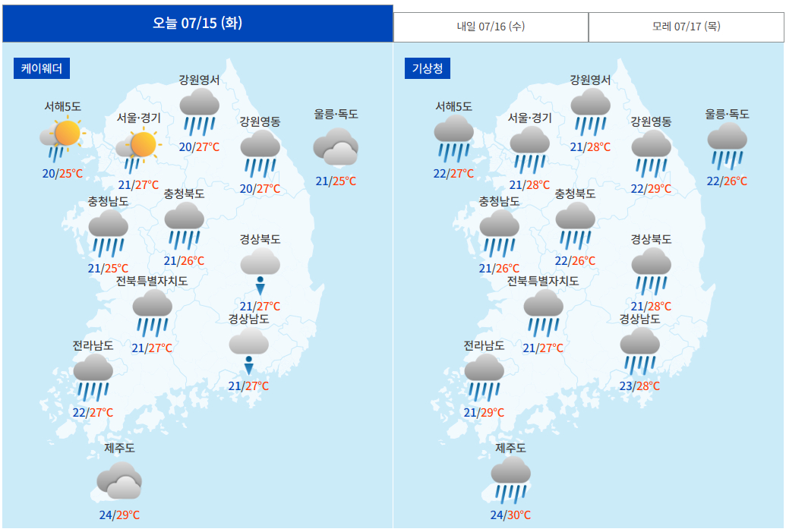Click the 케이웨더 label button

click(42, 68)
